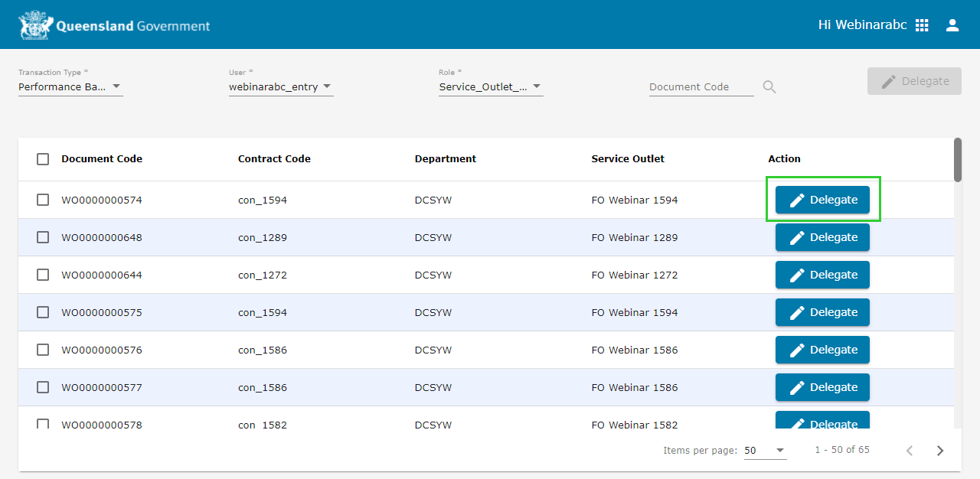Viewport: 980px width, 479px height.
Task: Select the WO0000000575 row checkbox
Action: [43, 312]
